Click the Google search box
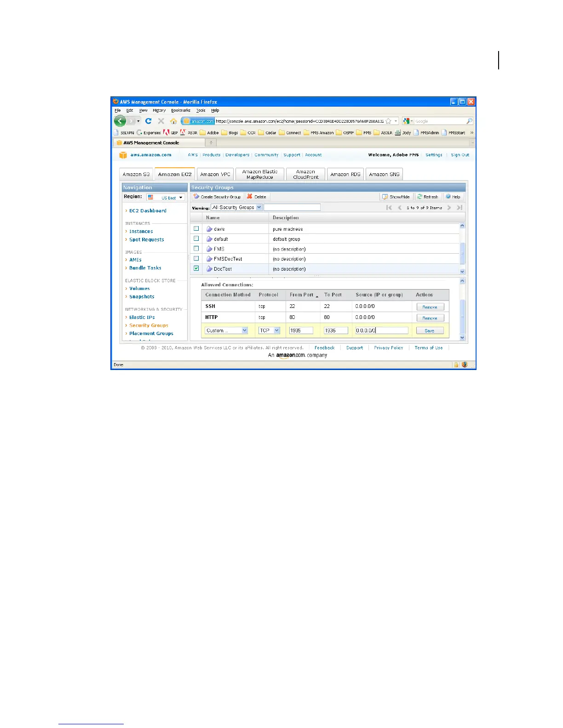This screenshot has width=563, height=728. (439, 121)
